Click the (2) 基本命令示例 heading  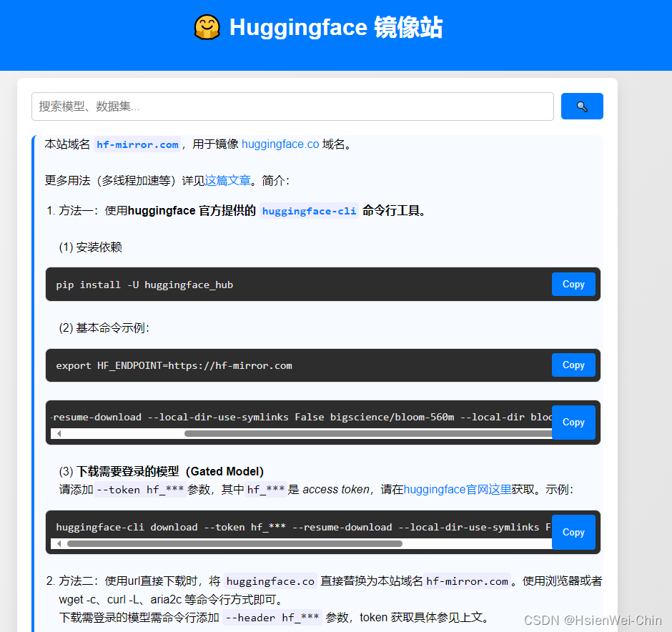(104, 327)
